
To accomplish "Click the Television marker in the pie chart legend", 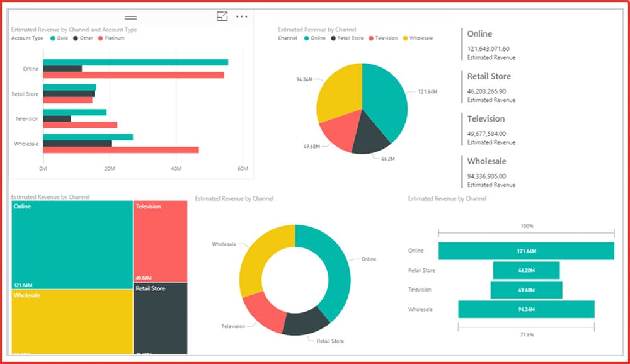I will pos(371,38).
